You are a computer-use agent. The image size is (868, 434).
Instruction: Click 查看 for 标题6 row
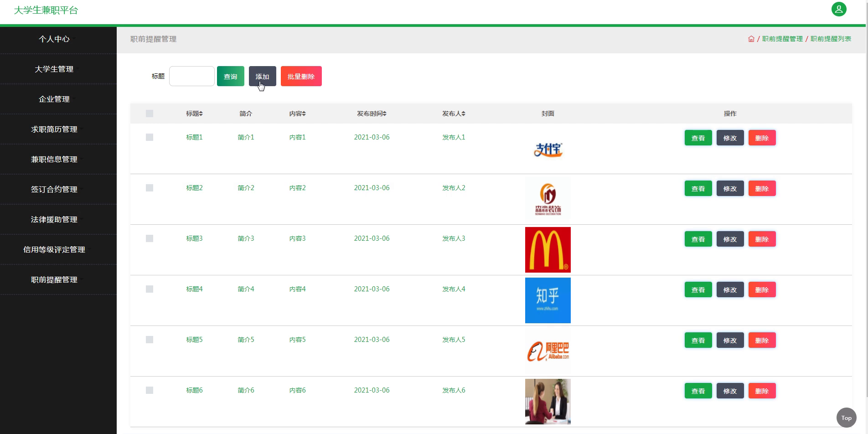(698, 391)
